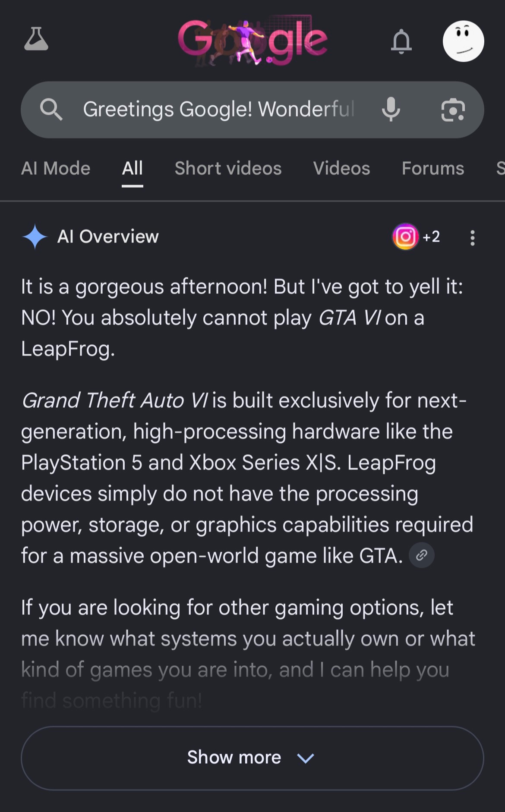Open the Instagram source icon
The height and width of the screenshot is (812, 505).
405,236
